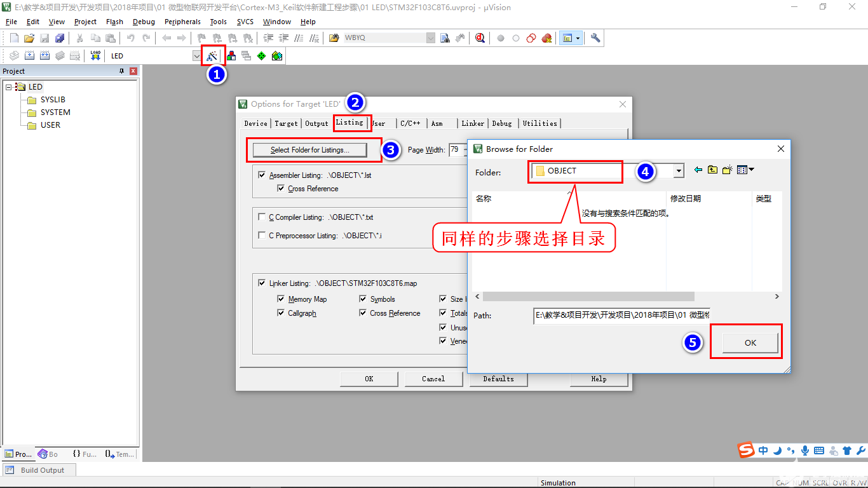Open the WBYQ find combo box dropdown
Screen dimensions: 868x488
[431, 38]
